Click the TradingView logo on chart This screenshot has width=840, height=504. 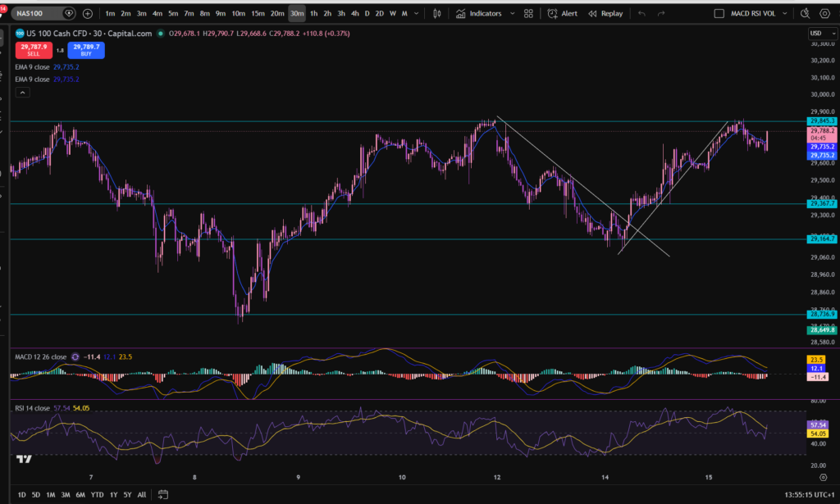[24, 459]
